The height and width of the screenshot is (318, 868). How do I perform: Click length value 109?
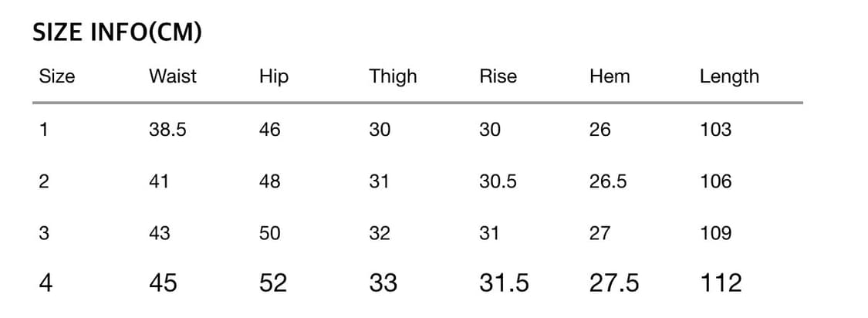click(x=715, y=233)
